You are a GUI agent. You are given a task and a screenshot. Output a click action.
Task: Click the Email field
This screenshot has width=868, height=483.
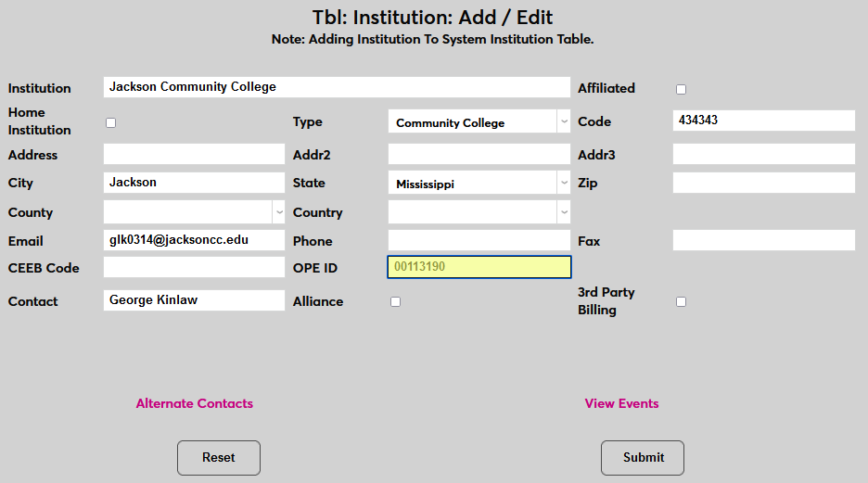[x=194, y=240]
